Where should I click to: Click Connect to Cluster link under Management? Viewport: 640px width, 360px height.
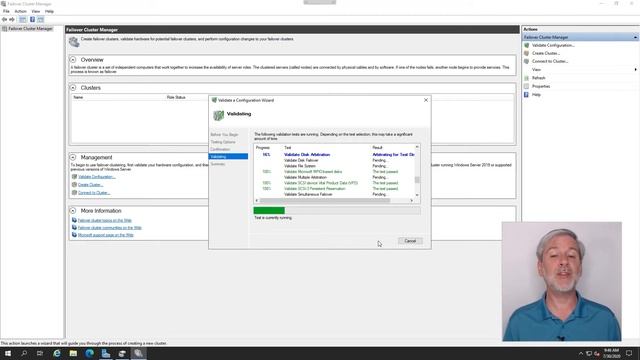pyautogui.click(x=94, y=193)
